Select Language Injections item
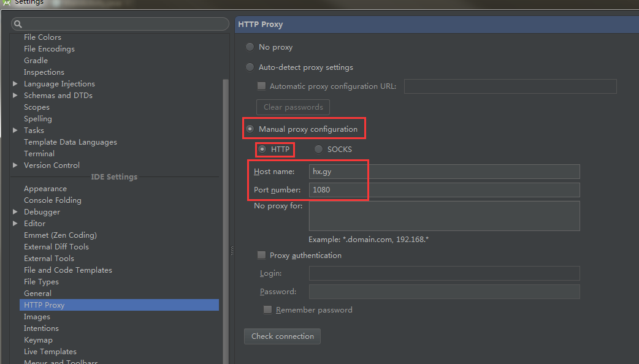The image size is (639, 364). [x=59, y=83]
